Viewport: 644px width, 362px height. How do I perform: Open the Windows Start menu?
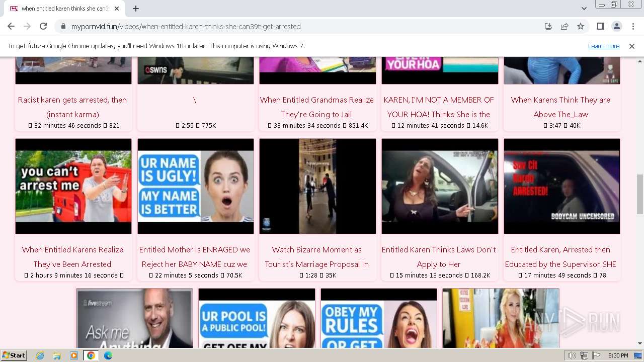(x=14, y=355)
